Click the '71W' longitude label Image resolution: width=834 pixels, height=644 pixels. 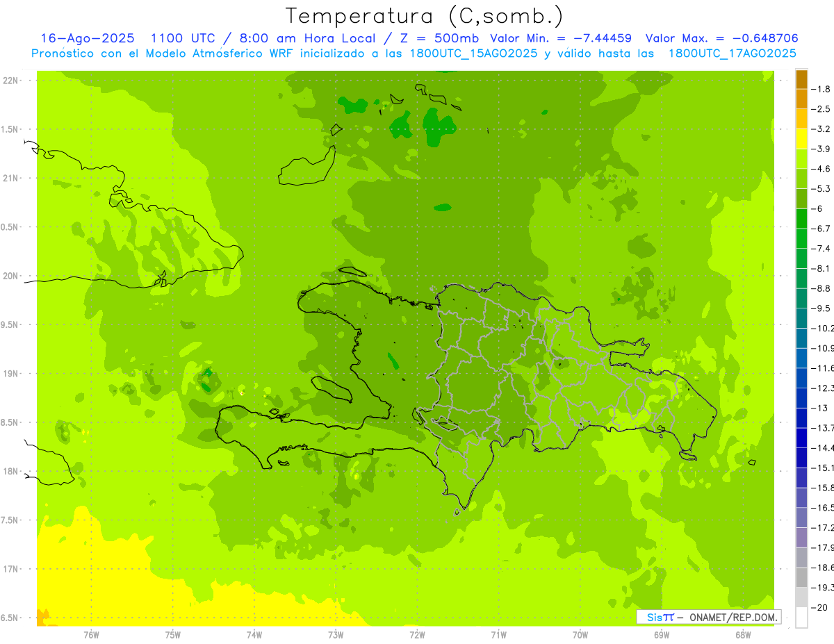[498, 635]
